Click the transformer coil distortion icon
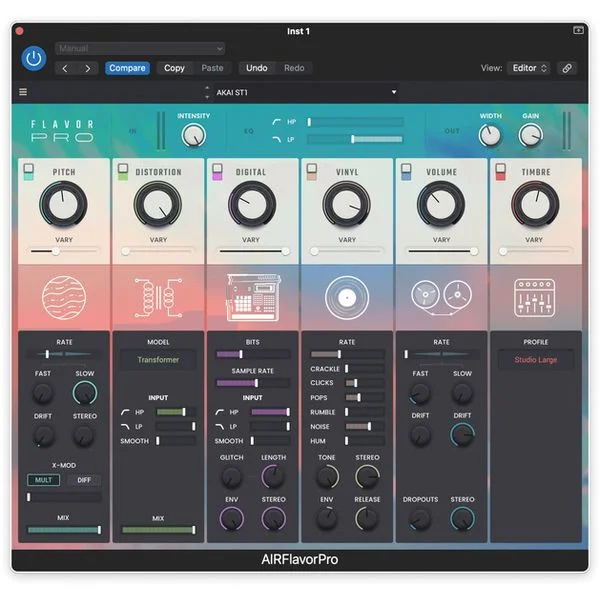 click(x=158, y=298)
